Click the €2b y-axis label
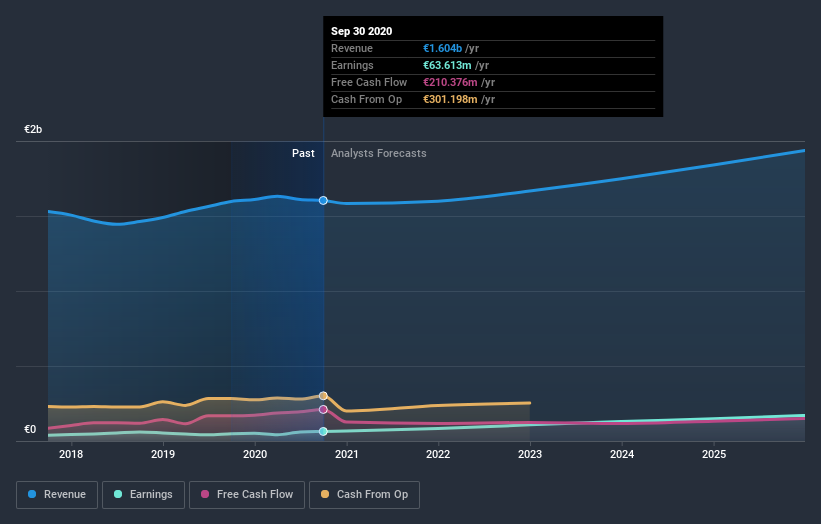Viewport: 821px width, 524px height. 33,129
